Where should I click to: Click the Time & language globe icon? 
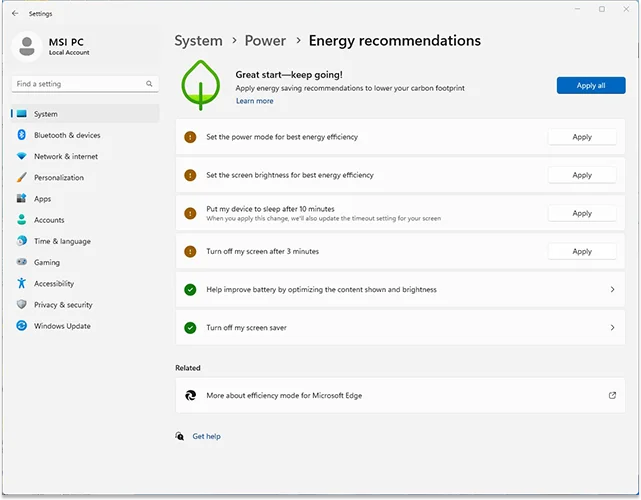(22, 240)
